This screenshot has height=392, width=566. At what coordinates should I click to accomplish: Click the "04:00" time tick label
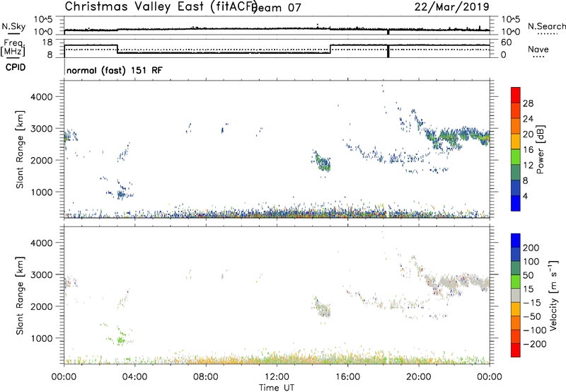point(134,377)
